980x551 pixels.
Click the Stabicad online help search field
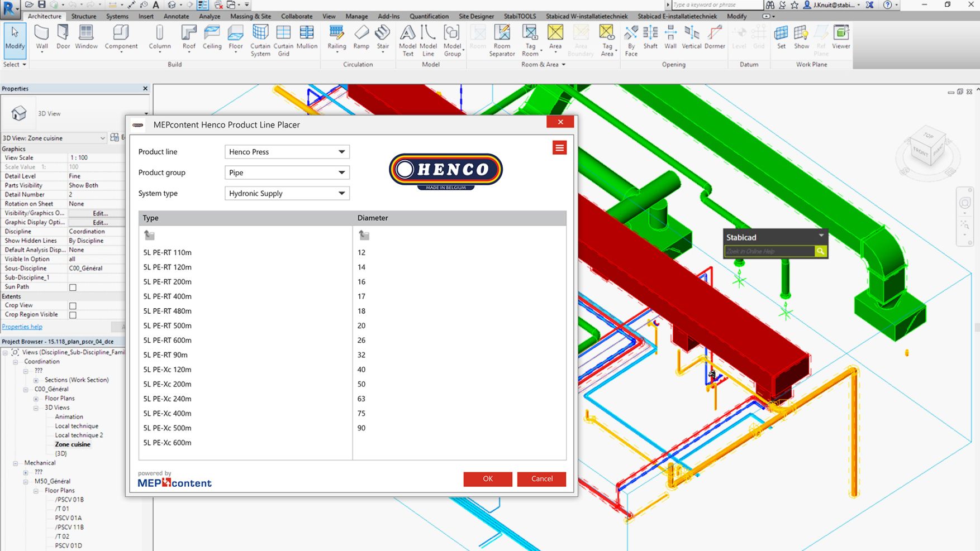click(770, 251)
